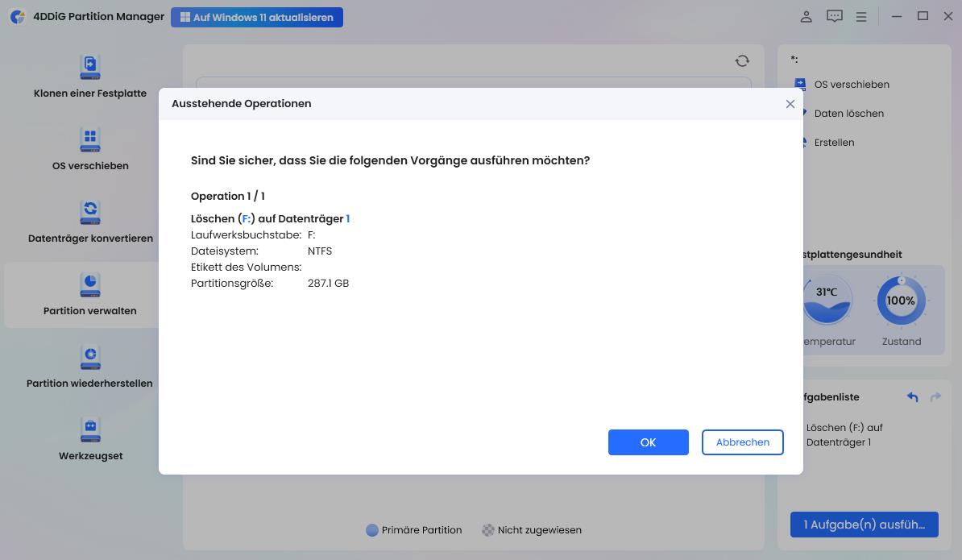Screen dimensions: 962x560
Task: Click the blue F: drive link in dialog
Action: pyautogui.click(x=246, y=219)
